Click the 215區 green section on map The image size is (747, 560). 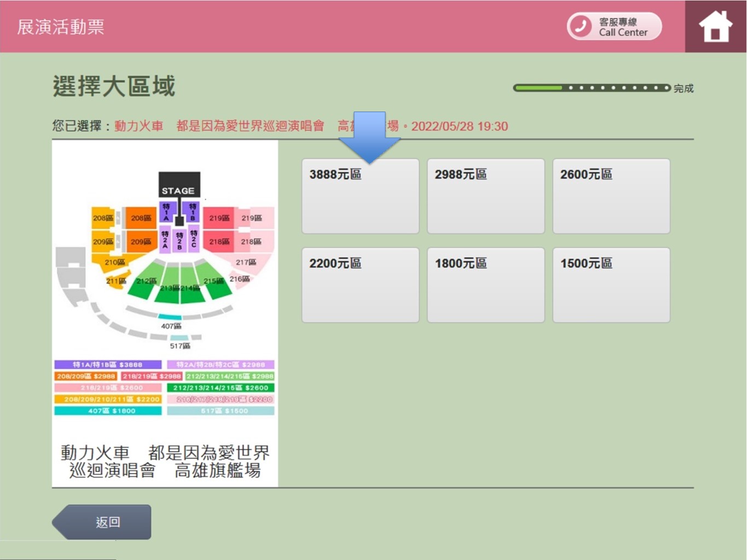click(x=214, y=281)
